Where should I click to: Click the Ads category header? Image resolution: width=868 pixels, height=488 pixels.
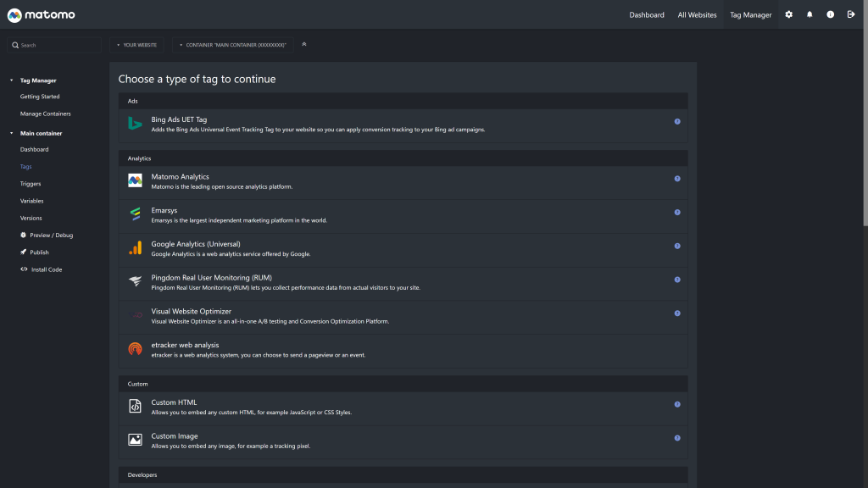[403, 102]
